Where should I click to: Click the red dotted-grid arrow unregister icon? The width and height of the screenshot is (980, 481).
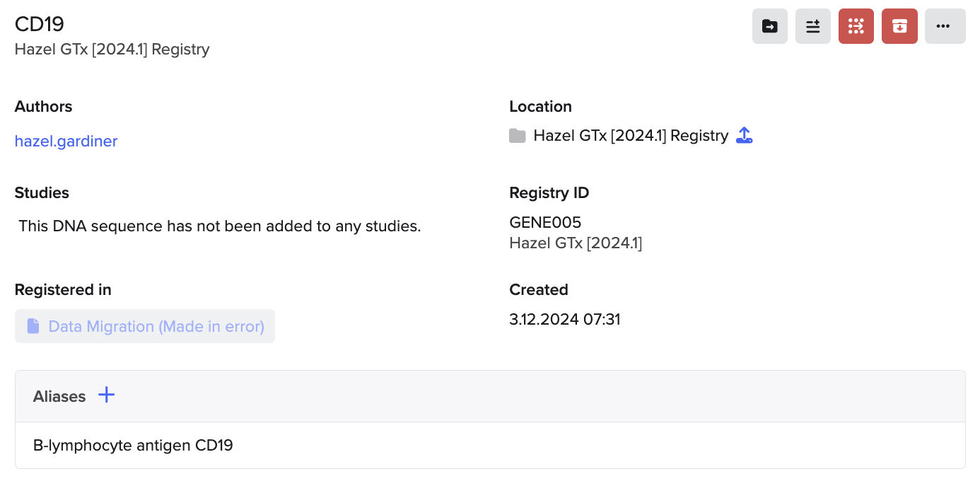tap(856, 26)
